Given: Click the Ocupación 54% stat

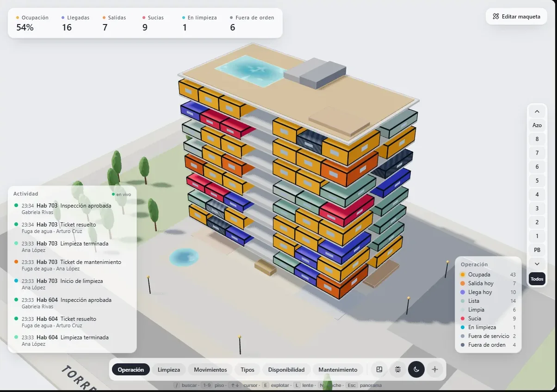Looking at the screenshot, I should [32, 23].
